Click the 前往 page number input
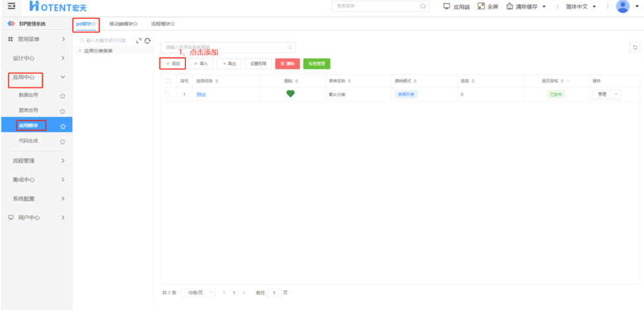Viewport: 644px width, 310px height. (274, 293)
